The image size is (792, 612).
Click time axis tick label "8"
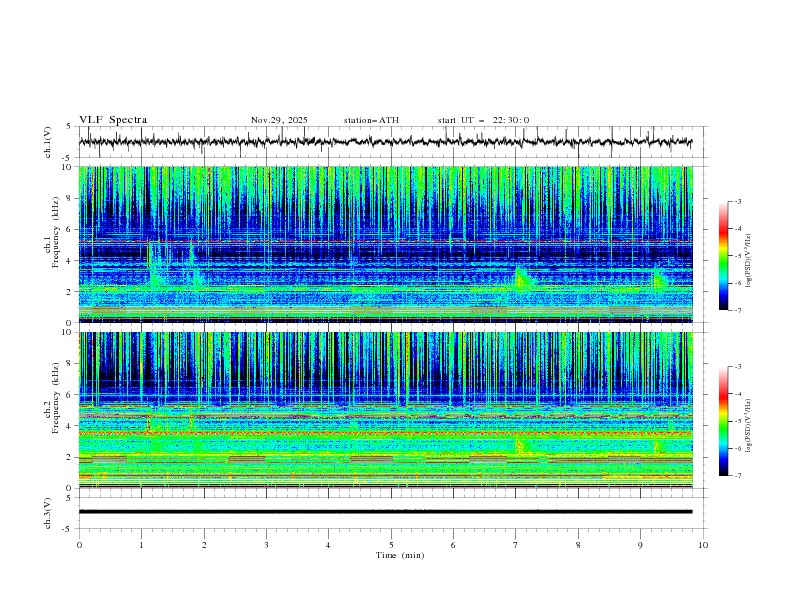click(x=578, y=545)
